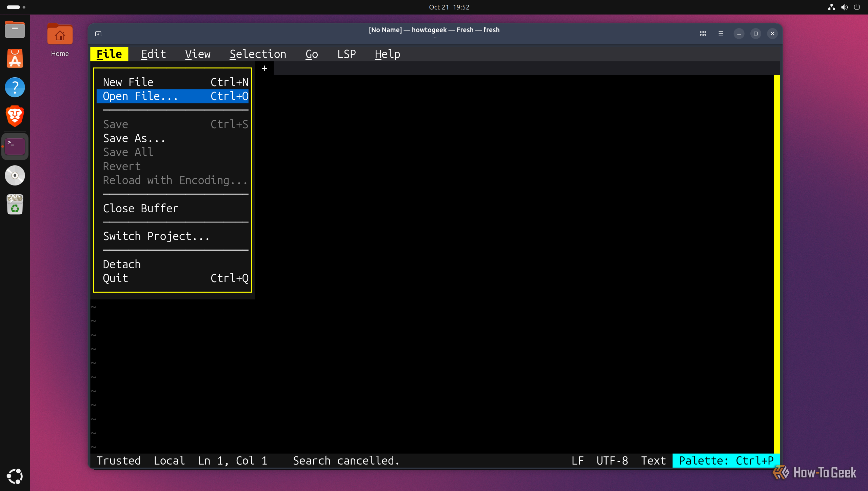Viewport: 868px width, 491px height.
Task: Open the Go menu
Action: point(312,54)
